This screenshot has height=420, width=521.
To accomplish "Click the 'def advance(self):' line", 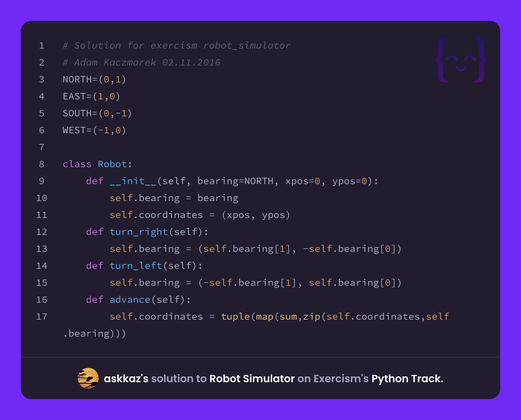I will pos(138,300).
